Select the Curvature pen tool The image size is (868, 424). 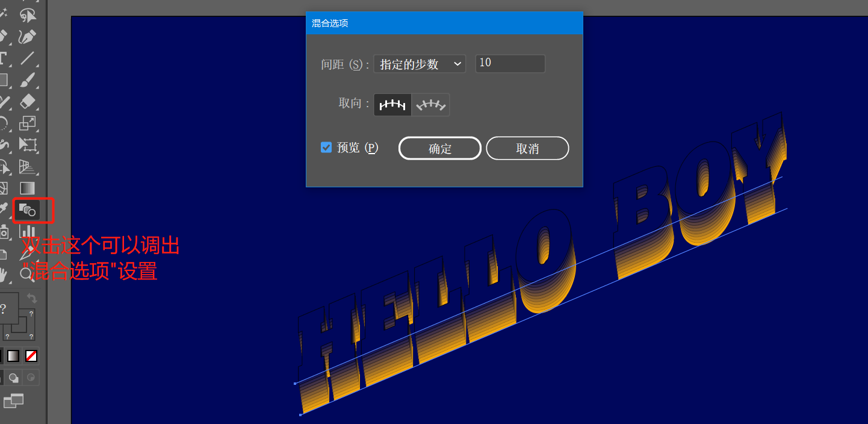click(28, 37)
